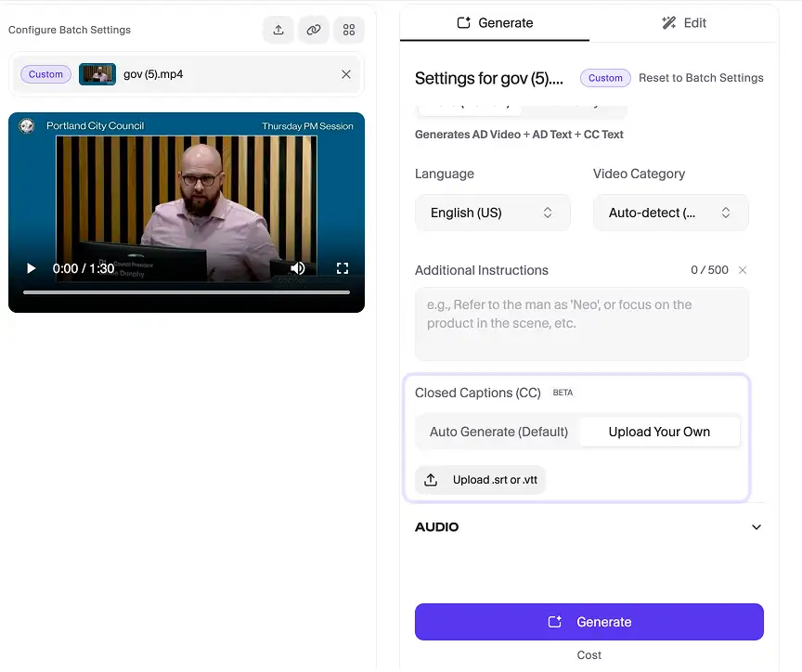Viewport: 802px width, 672px height.
Task: Enter fullscreen mode on the video player
Action: [x=343, y=268]
